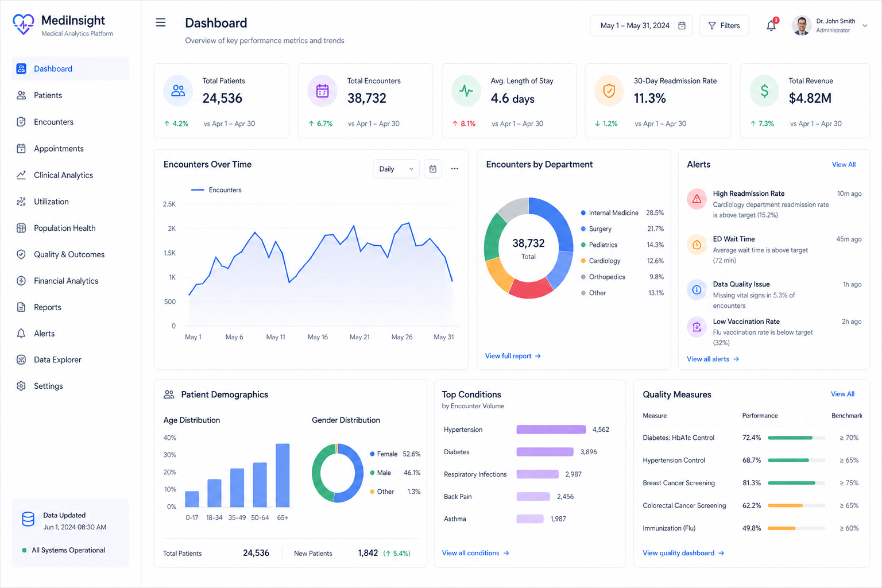Click the High Readmission Rate warning icon
Viewport: 882px width, 588px height.
coord(697,199)
